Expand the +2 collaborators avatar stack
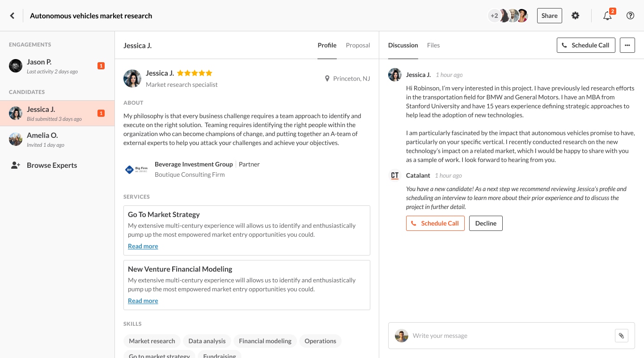Viewport: 644px width, 358px height. pos(494,15)
